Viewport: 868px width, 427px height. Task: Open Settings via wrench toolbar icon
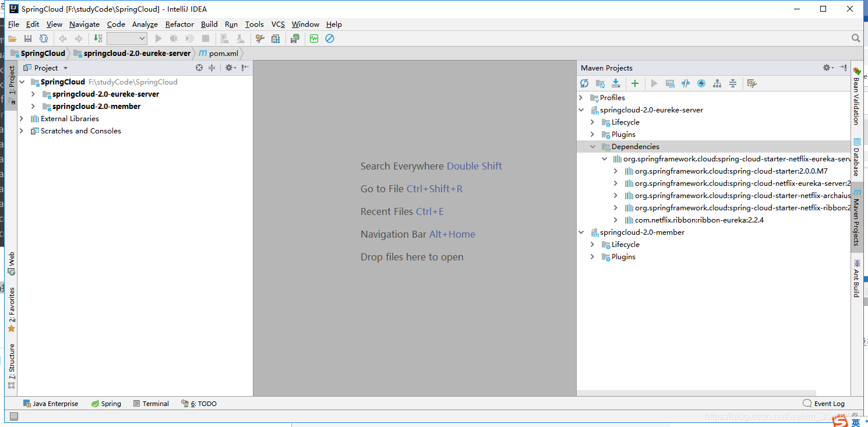[x=260, y=38]
